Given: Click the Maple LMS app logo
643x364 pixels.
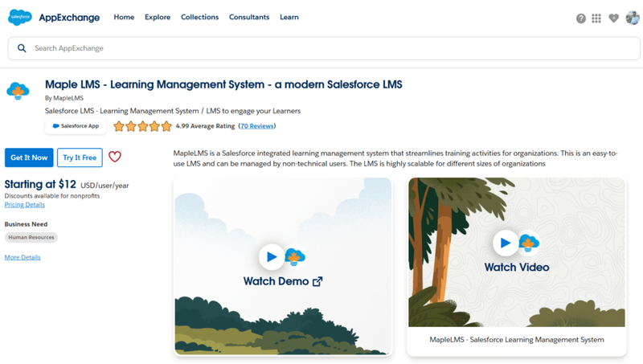Looking at the screenshot, I should [x=18, y=91].
